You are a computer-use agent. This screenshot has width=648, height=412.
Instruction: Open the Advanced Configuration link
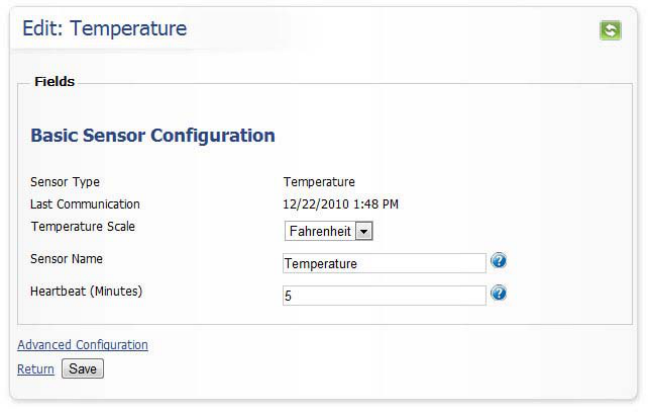pyautogui.click(x=83, y=345)
